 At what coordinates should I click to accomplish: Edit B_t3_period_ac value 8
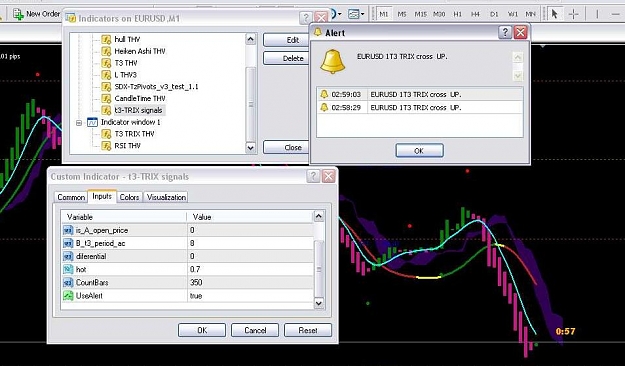pos(250,243)
